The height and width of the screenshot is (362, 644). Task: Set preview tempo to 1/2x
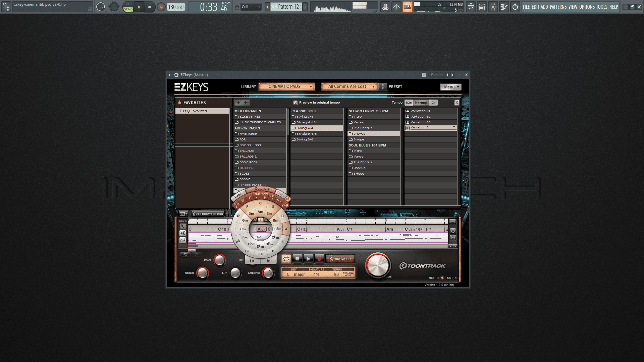(x=408, y=103)
